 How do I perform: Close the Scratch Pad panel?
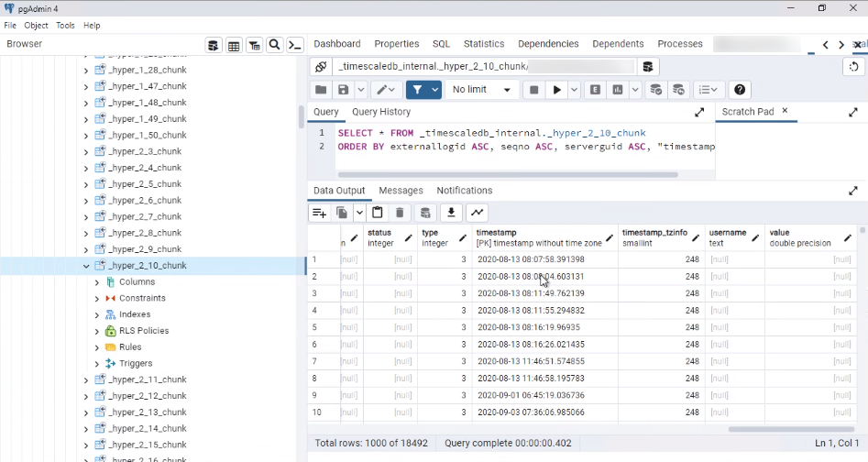pos(785,111)
